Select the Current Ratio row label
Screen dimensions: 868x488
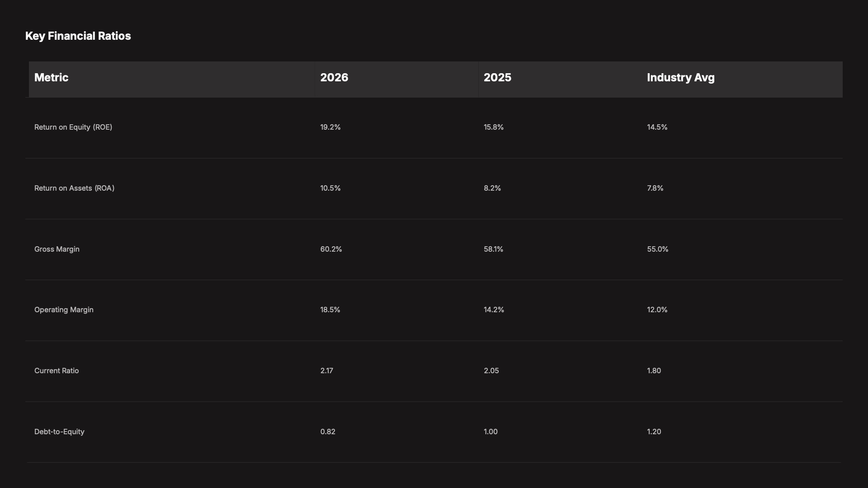click(x=57, y=371)
